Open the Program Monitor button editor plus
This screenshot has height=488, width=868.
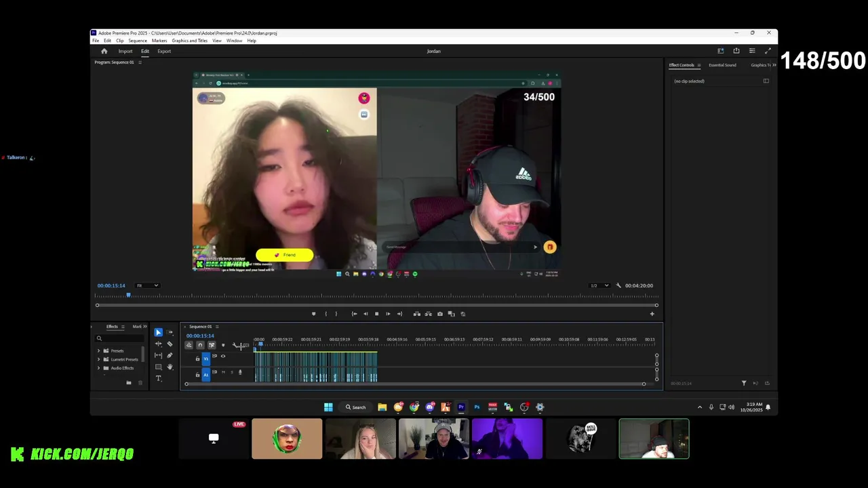pos(652,314)
